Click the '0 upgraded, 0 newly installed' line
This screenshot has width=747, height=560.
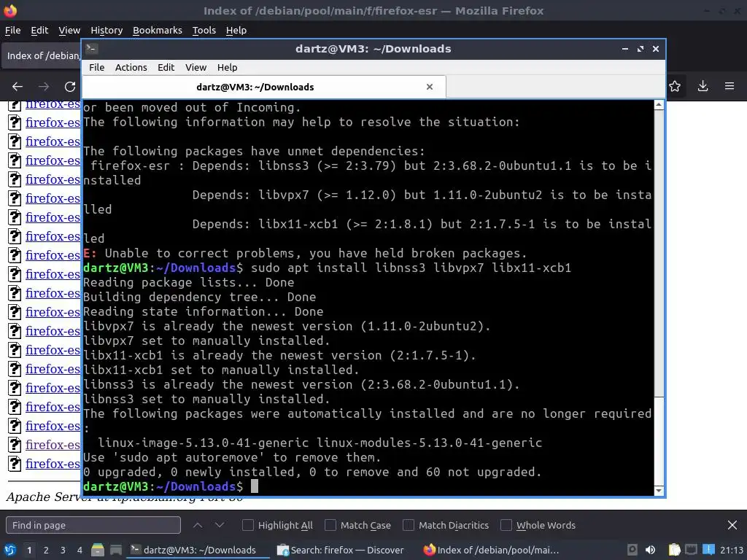(x=312, y=472)
